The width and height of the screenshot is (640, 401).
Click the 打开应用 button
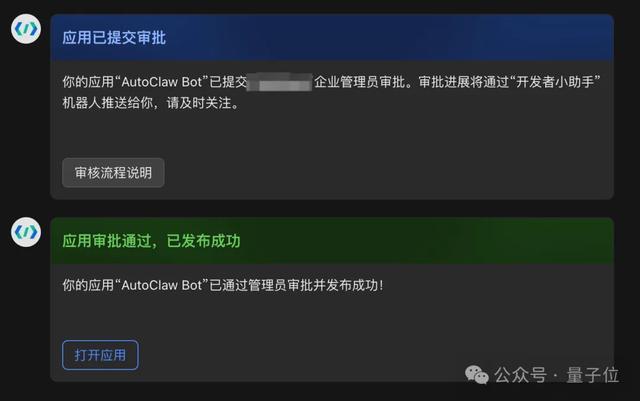coord(100,355)
